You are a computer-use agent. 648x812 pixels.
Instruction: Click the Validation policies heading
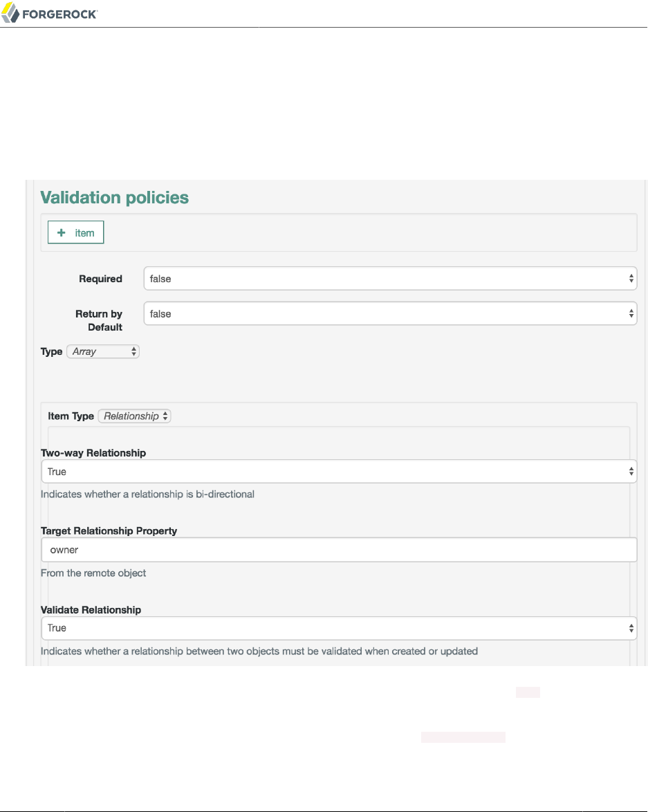[x=115, y=198]
